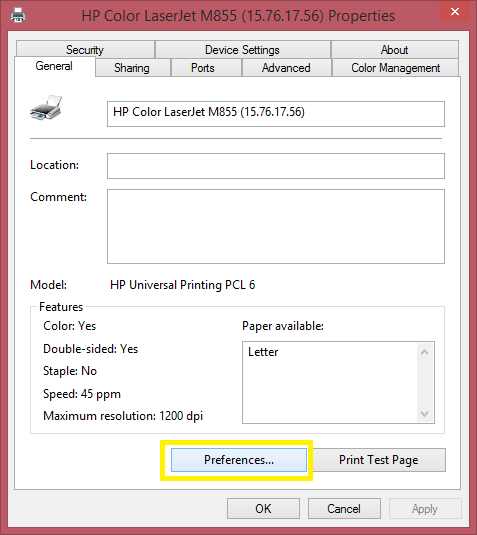Click the 'HP Universal Printing PCL 6' model text
The height and width of the screenshot is (535, 477).
coord(183,285)
